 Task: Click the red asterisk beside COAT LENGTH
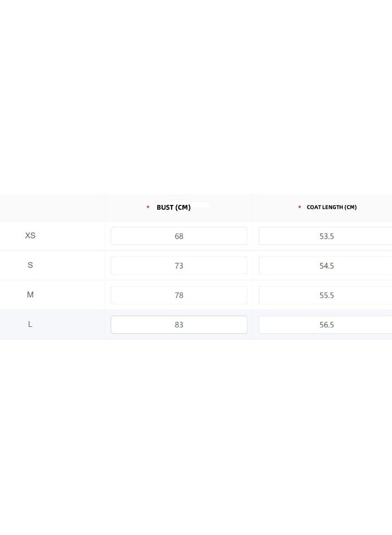299,207
